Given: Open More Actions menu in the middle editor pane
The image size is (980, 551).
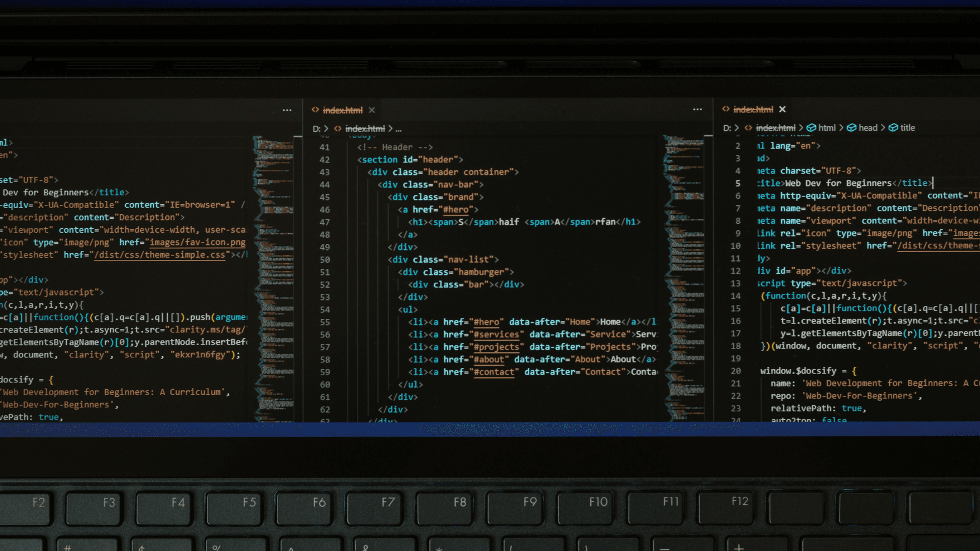Looking at the screenshot, I should pyautogui.click(x=697, y=110).
